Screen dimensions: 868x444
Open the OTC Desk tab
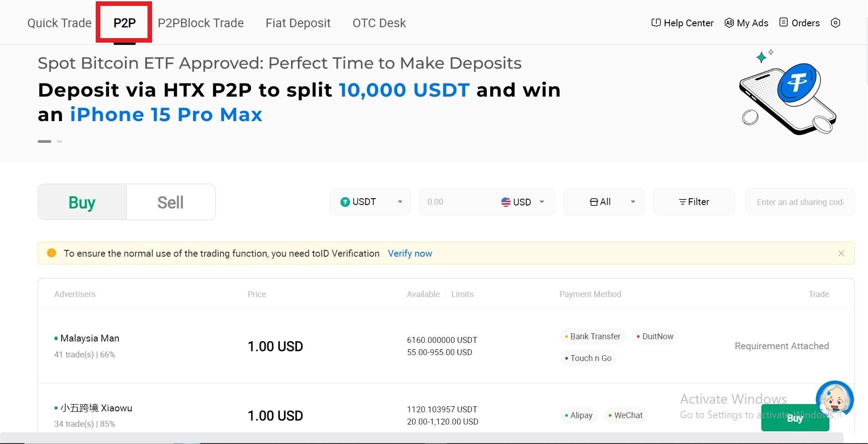[x=379, y=23]
